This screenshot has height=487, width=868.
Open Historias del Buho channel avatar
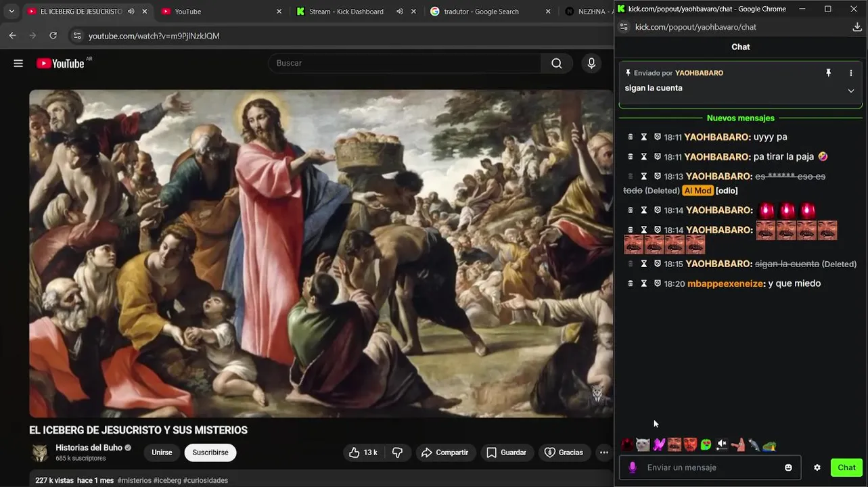[x=41, y=453]
